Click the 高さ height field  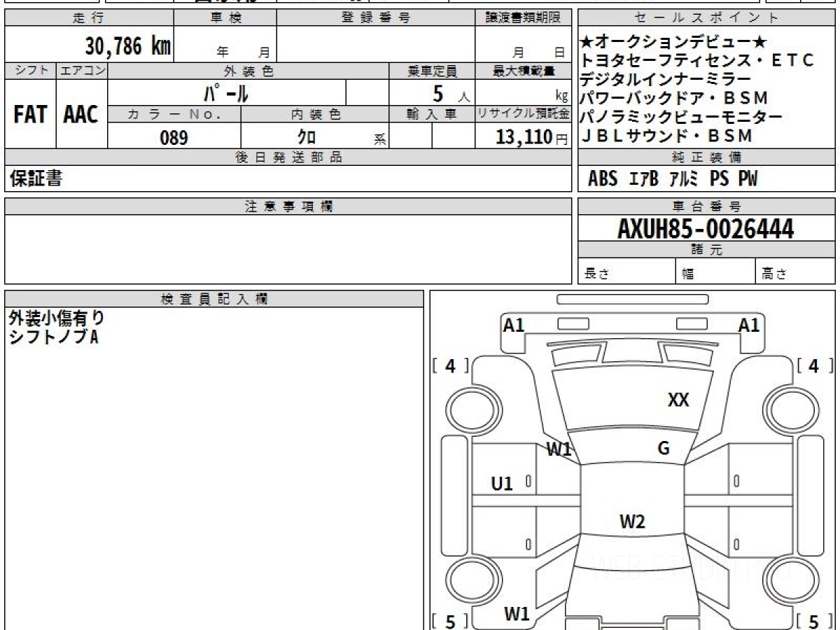[795, 272]
